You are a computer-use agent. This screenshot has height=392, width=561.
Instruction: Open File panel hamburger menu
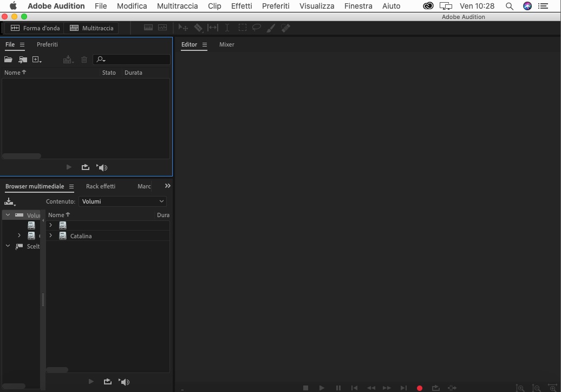coord(22,45)
